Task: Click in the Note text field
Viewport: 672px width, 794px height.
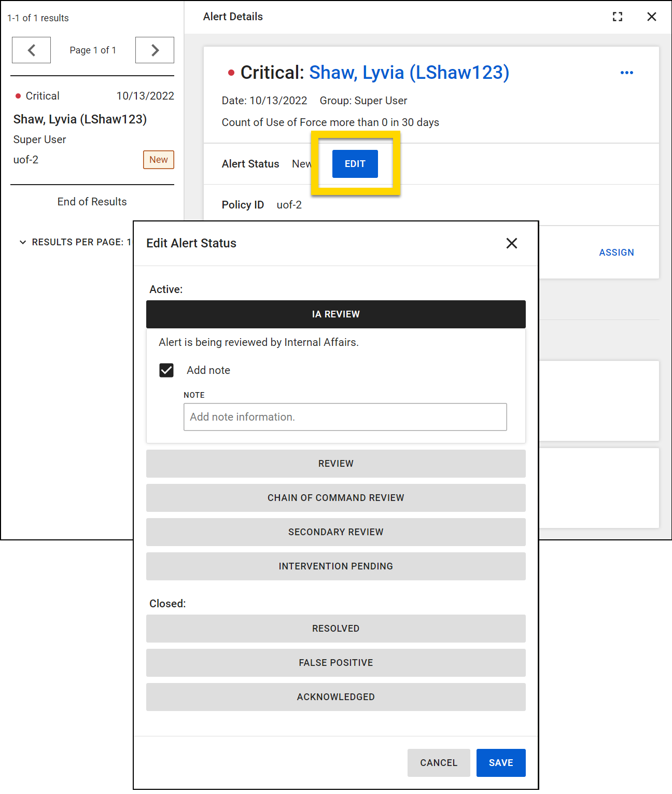Action: click(345, 417)
